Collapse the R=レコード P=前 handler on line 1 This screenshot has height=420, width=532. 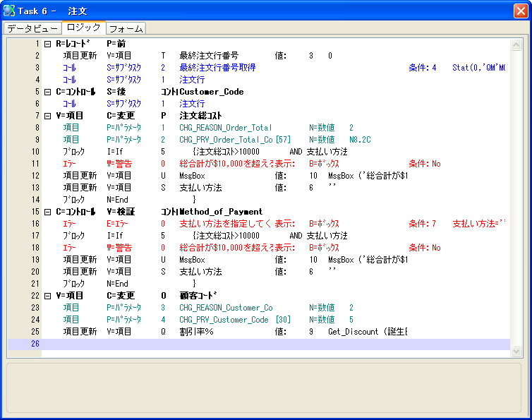tap(48, 44)
